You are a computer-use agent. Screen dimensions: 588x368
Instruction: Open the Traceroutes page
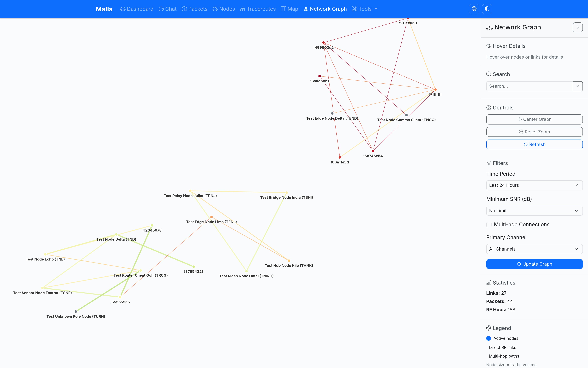coord(258,9)
